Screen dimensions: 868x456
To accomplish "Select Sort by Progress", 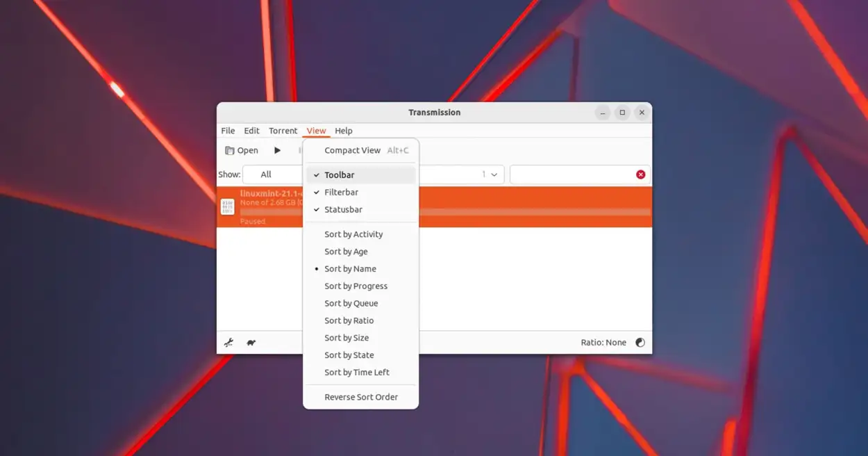I will (x=361, y=286).
